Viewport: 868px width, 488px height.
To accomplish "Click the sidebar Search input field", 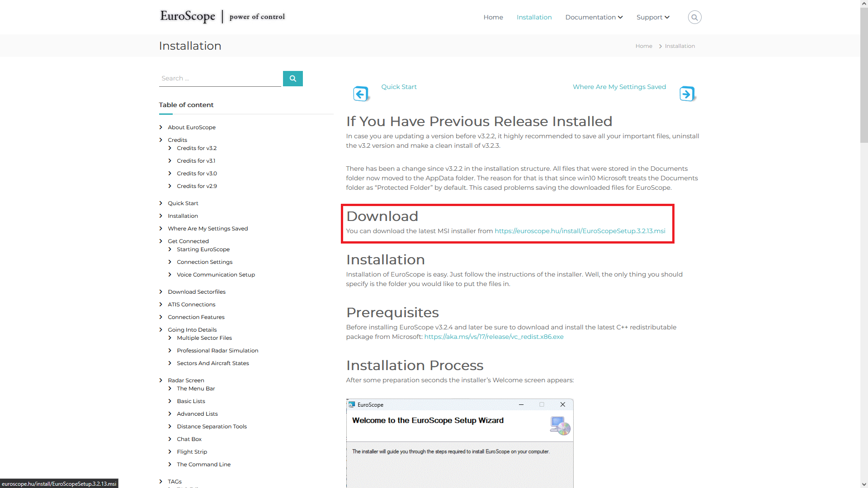I will 220,79.
